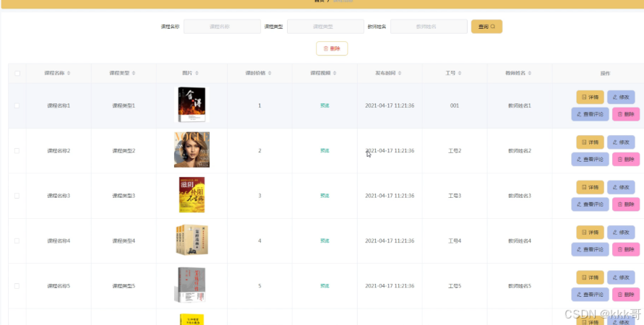
Task: Sort by 课时价格 column sort arrows
Action: coord(270,73)
